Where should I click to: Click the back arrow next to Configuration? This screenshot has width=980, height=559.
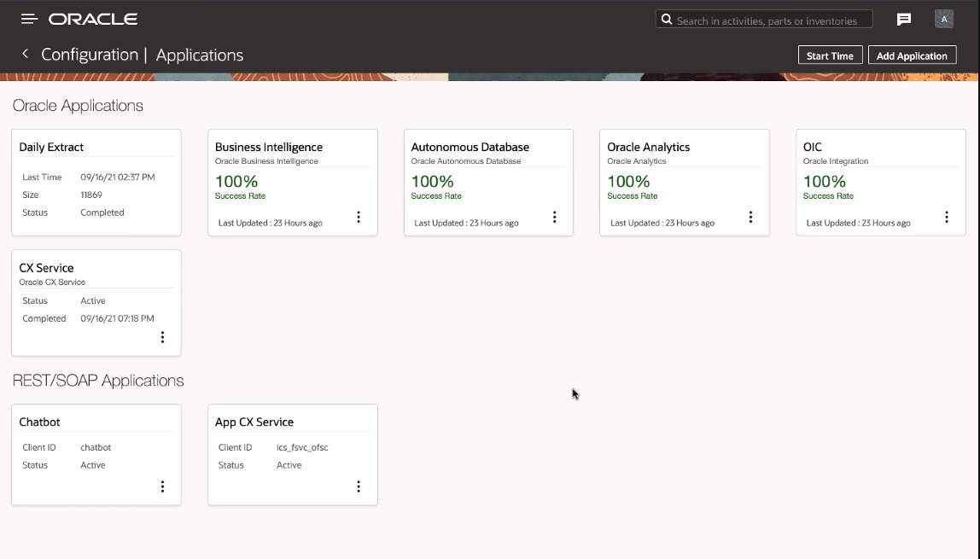[25, 54]
